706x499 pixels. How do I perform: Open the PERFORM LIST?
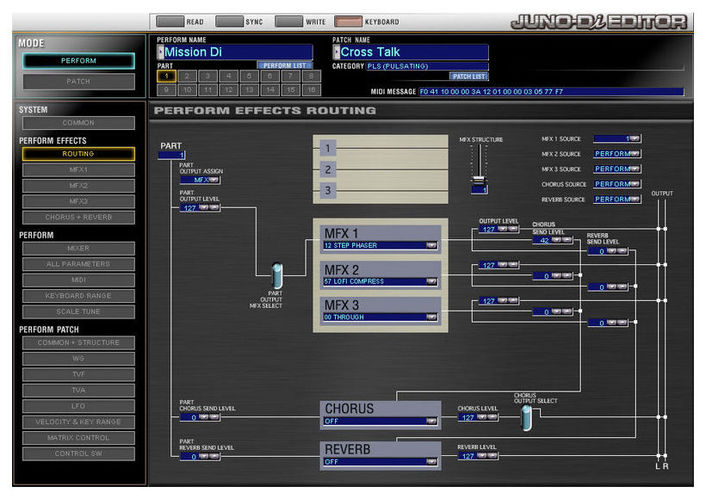tap(285, 65)
